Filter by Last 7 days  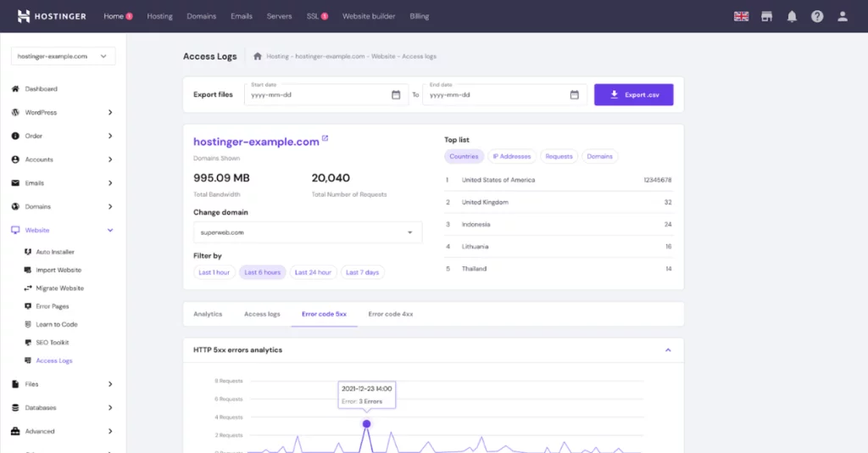coord(363,272)
